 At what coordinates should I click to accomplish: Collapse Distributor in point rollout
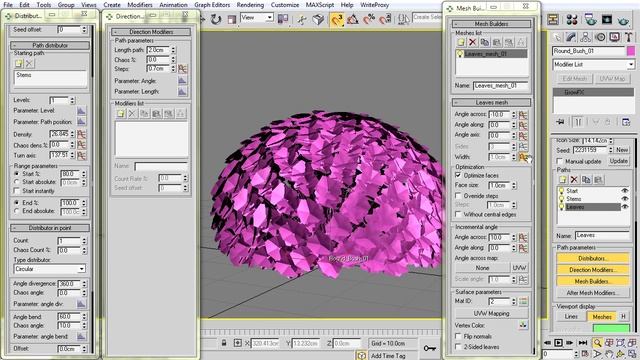(x=50, y=228)
